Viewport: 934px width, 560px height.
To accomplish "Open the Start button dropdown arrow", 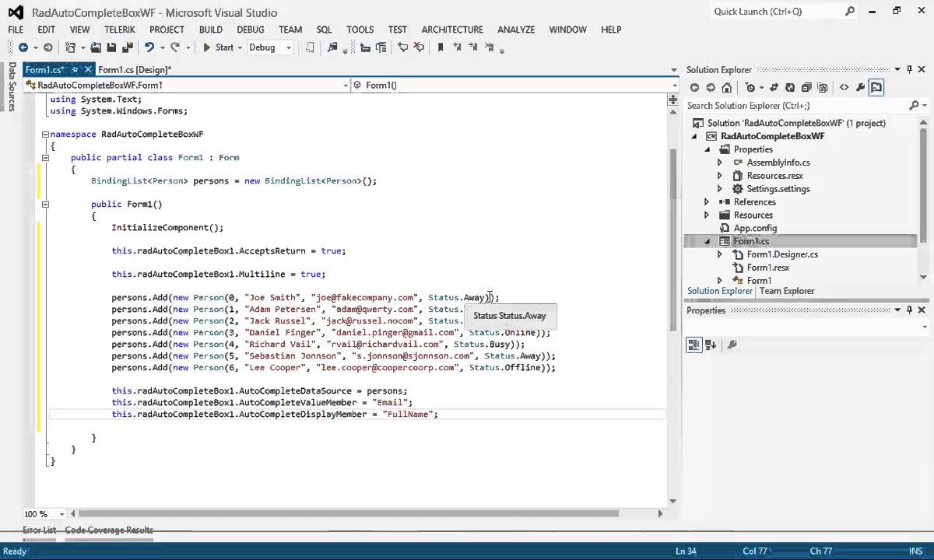I will (x=240, y=47).
